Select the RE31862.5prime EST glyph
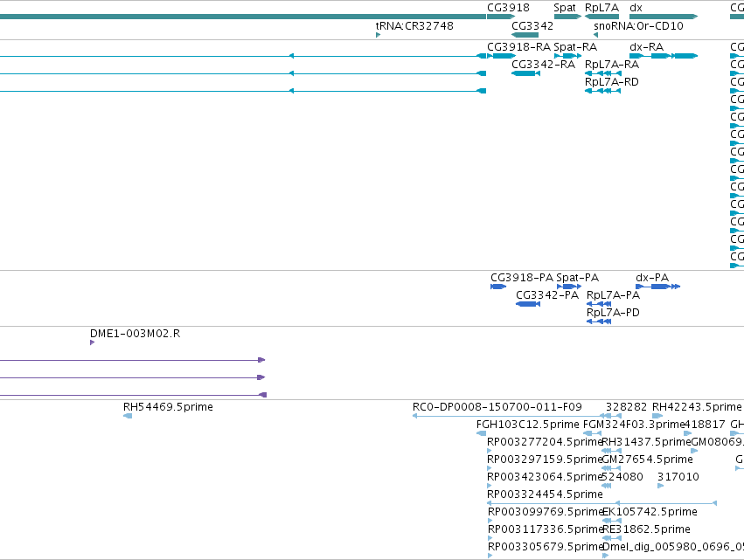The image size is (744, 560). coord(612,538)
